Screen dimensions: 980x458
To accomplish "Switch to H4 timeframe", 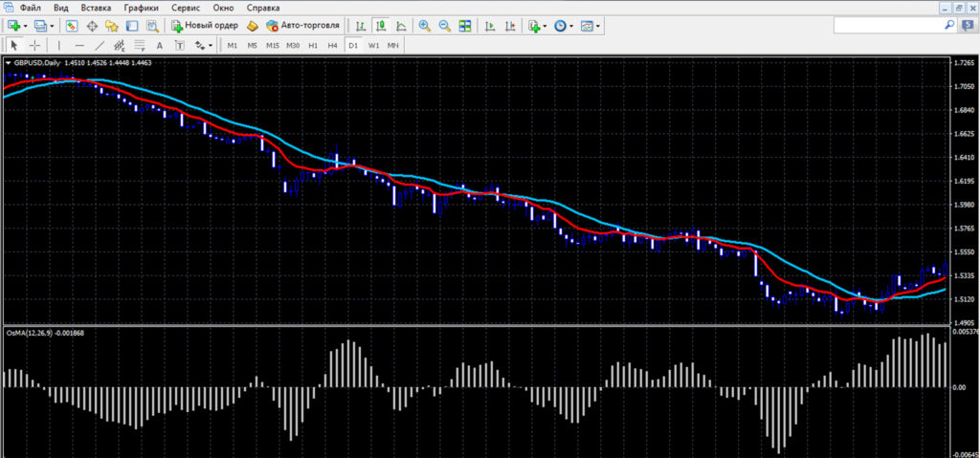I will pyautogui.click(x=332, y=46).
